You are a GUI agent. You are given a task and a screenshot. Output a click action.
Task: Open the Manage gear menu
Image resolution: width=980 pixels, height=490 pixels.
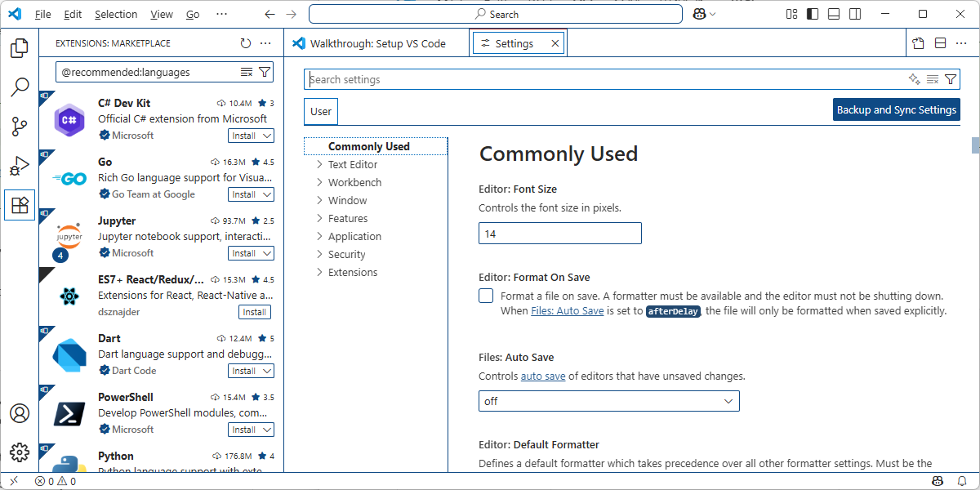point(20,452)
